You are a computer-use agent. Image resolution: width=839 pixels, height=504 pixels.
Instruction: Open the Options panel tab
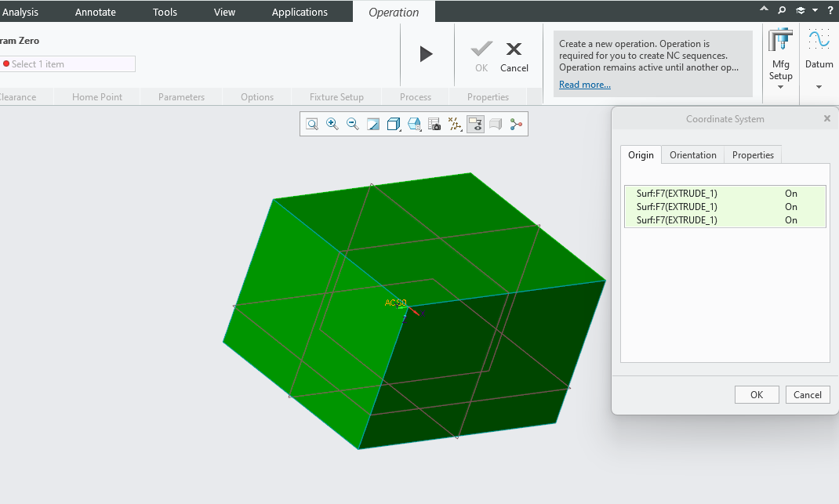tap(257, 97)
